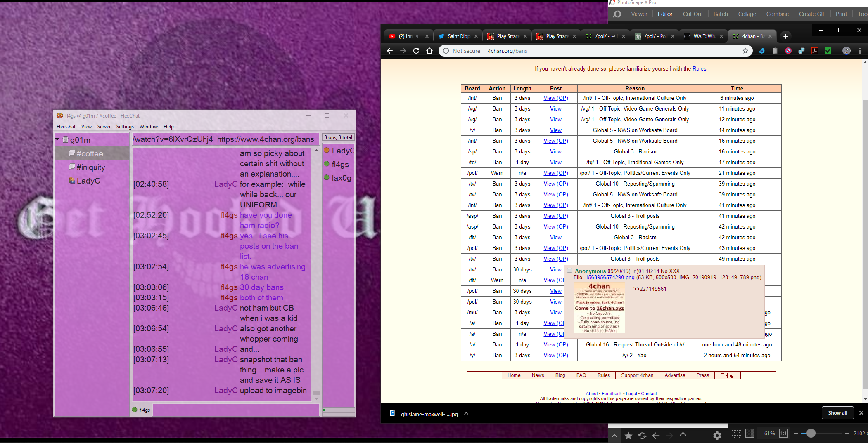Open PhotoScape settings gear icon
The width and height of the screenshot is (868, 443).
tap(717, 435)
